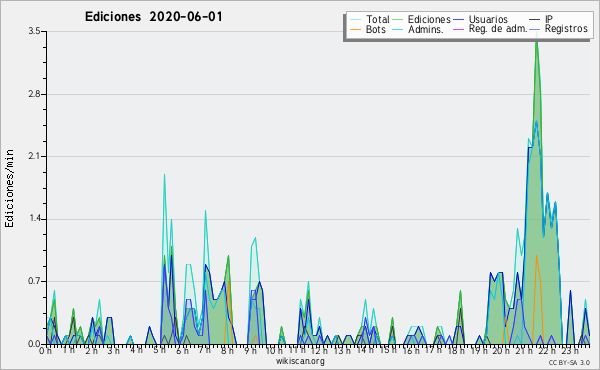Click the wikiscan.org label
The height and width of the screenshot is (370, 600).
(300, 361)
